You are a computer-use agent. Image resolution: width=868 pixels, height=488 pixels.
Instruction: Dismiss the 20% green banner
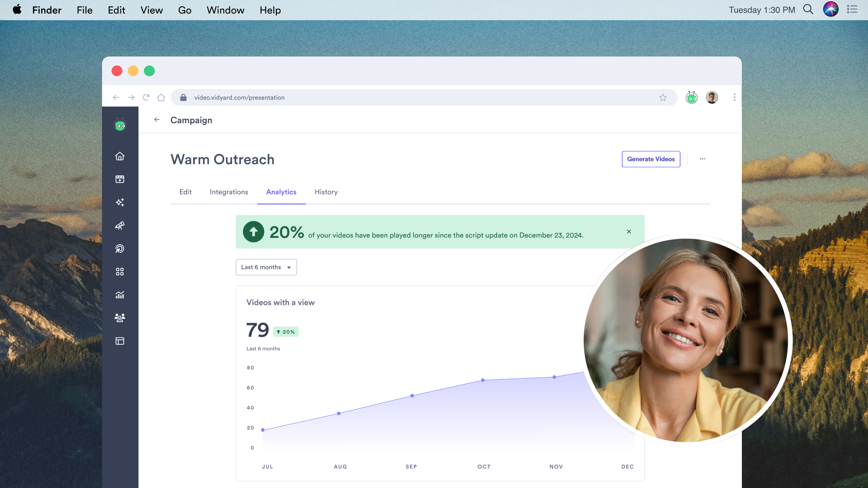pos(629,232)
